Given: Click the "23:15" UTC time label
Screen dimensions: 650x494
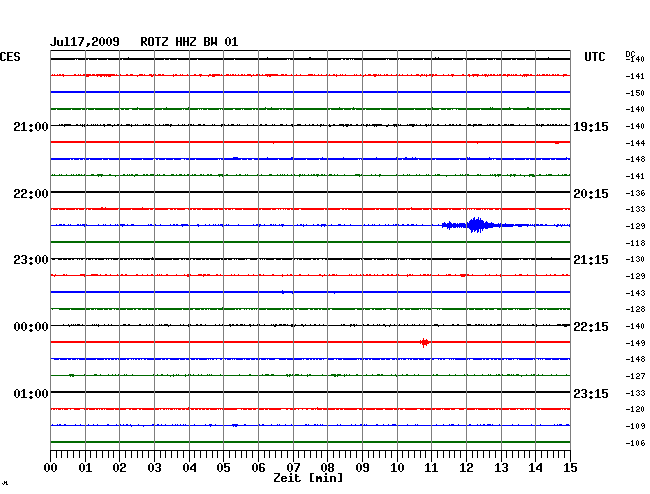Looking at the screenshot, I should click(591, 393).
